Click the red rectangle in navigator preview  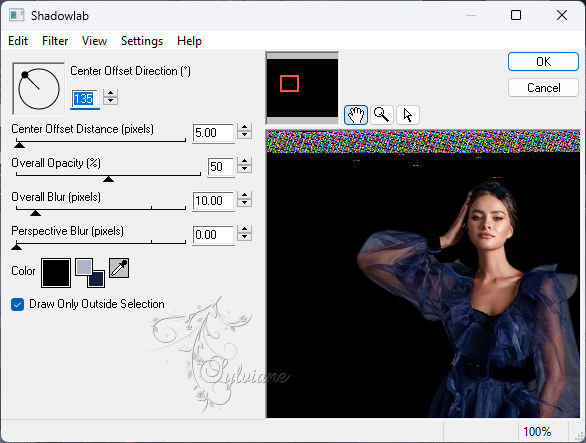pyautogui.click(x=289, y=83)
